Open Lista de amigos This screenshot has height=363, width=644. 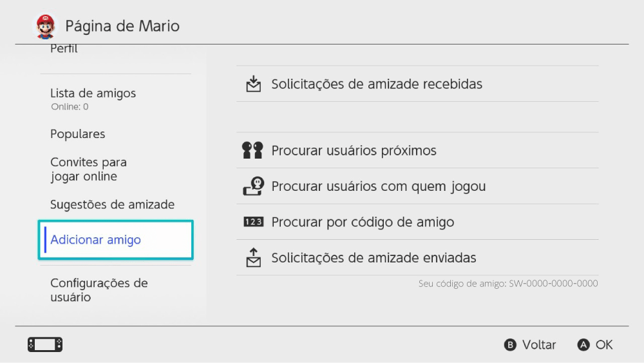click(93, 93)
